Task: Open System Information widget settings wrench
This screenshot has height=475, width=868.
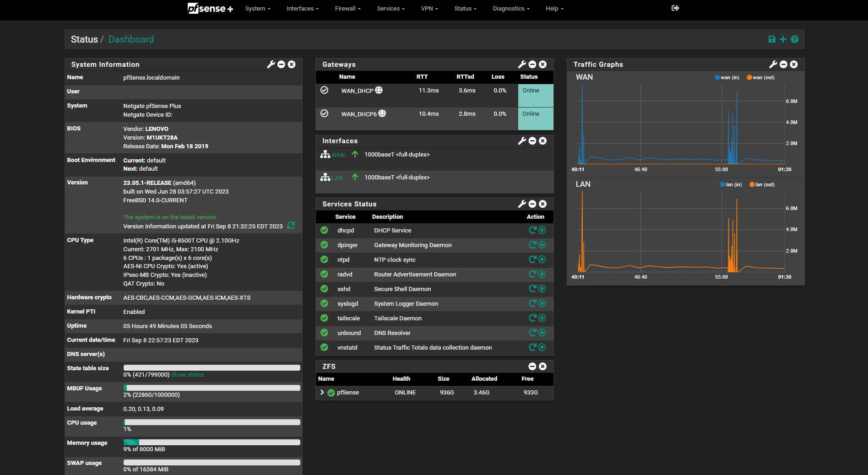Action: pos(271,65)
